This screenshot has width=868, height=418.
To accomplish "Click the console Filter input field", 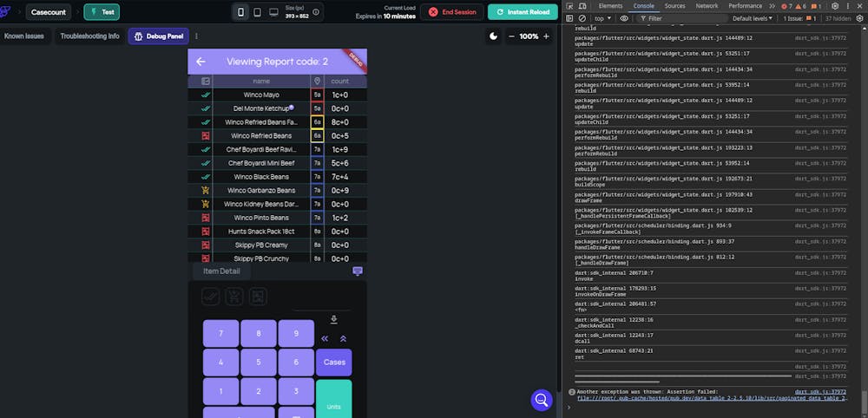I will 681,18.
